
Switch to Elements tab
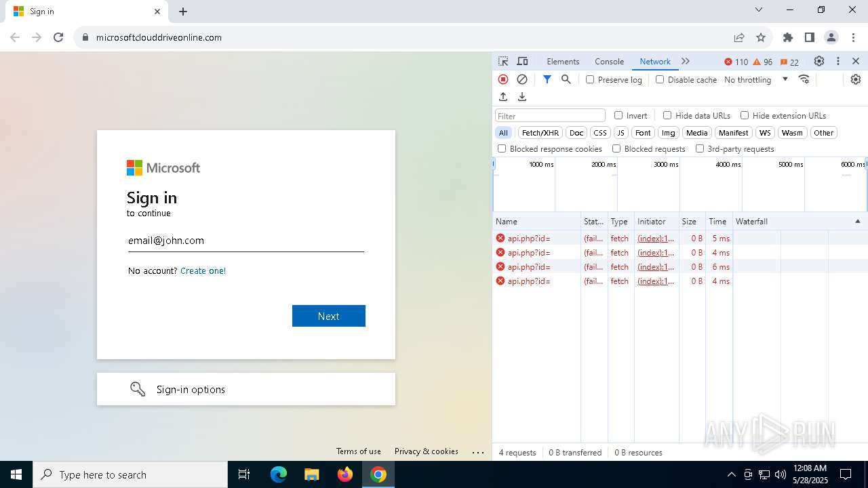563,61
